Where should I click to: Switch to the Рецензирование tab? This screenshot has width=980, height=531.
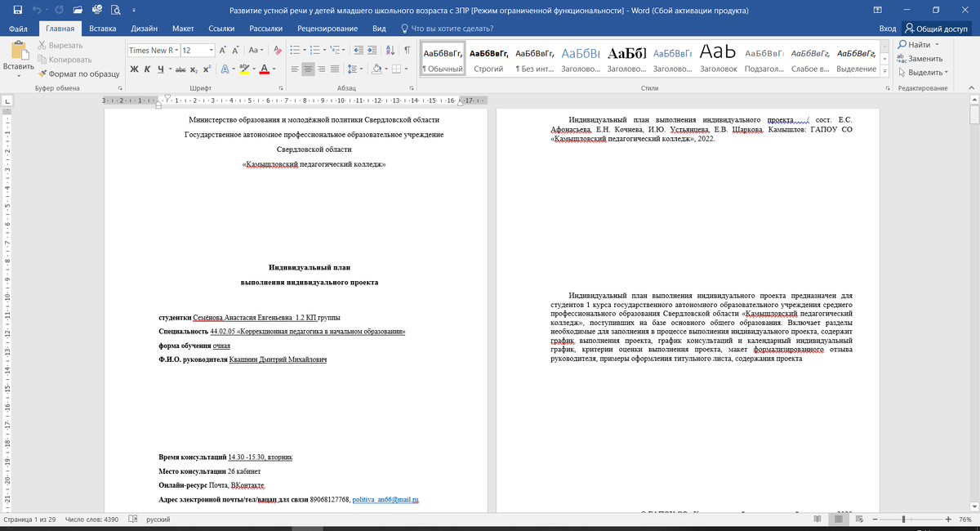tap(327, 29)
